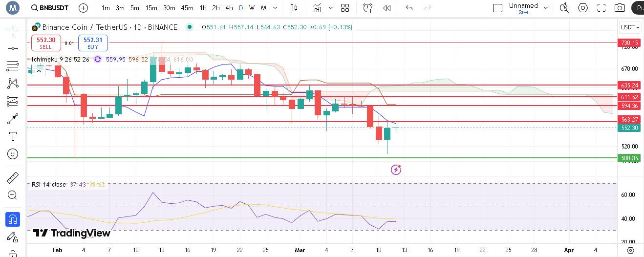
Task: Start bar replay with rewind icon
Action: click(387, 8)
